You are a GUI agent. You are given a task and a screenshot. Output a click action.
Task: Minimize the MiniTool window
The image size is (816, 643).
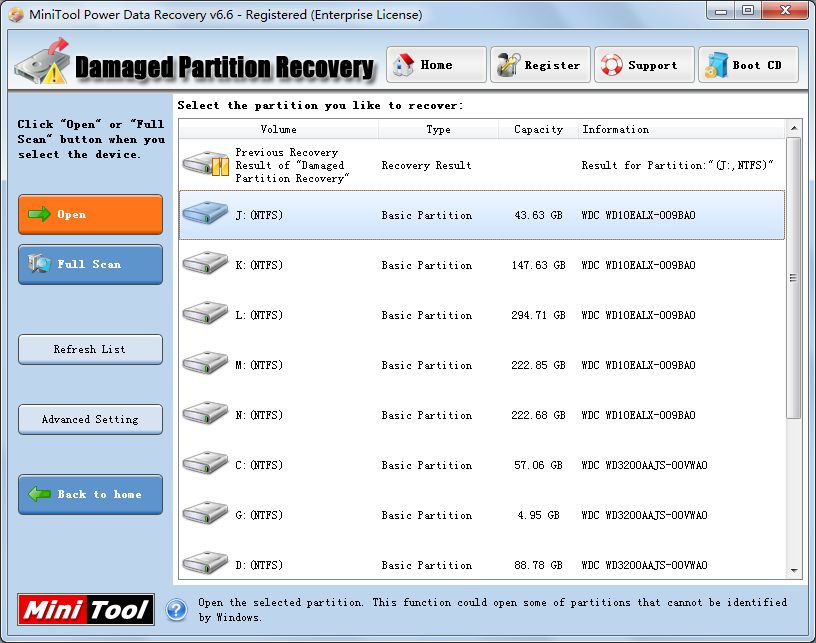[721, 10]
